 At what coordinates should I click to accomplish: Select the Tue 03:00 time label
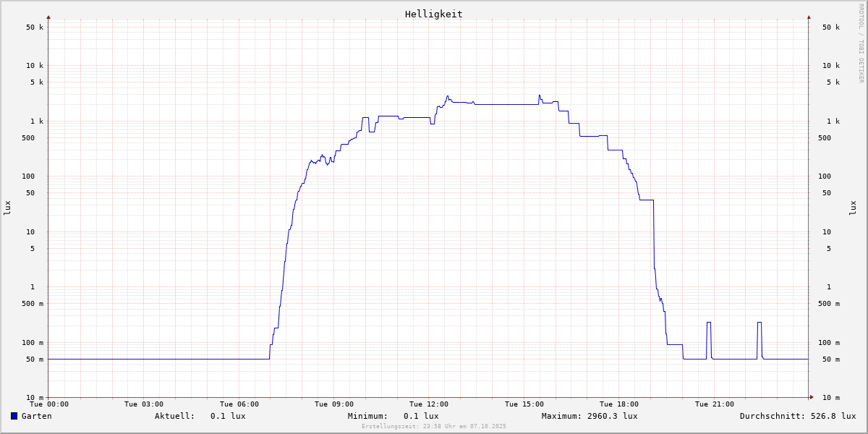coord(144,404)
